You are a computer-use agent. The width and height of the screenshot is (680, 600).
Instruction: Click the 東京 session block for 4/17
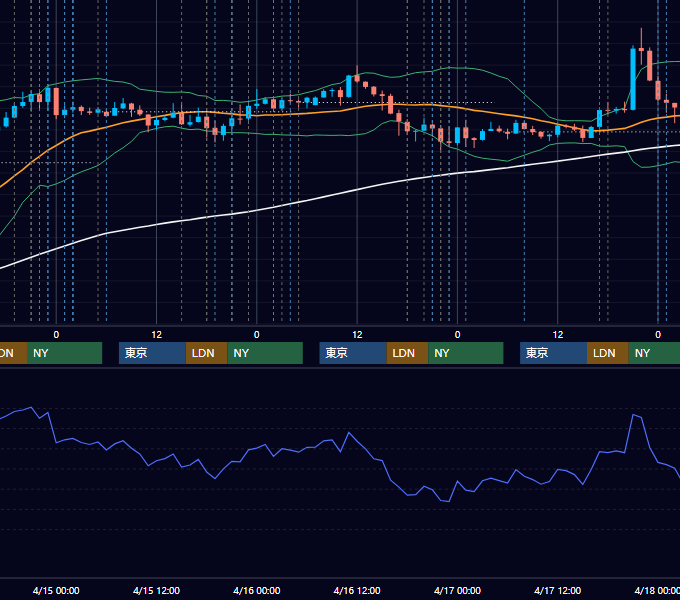(553, 353)
